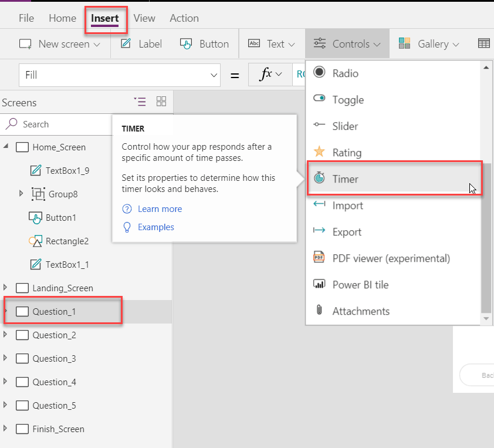494x448 pixels.
Task: Insert an Attachments control
Action: (x=393, y=311)
